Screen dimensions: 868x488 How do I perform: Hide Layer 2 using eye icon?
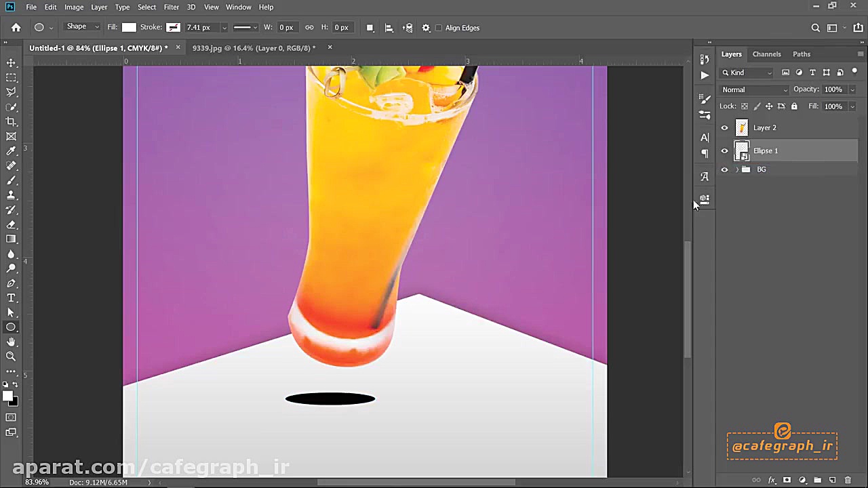click(724, 128)
